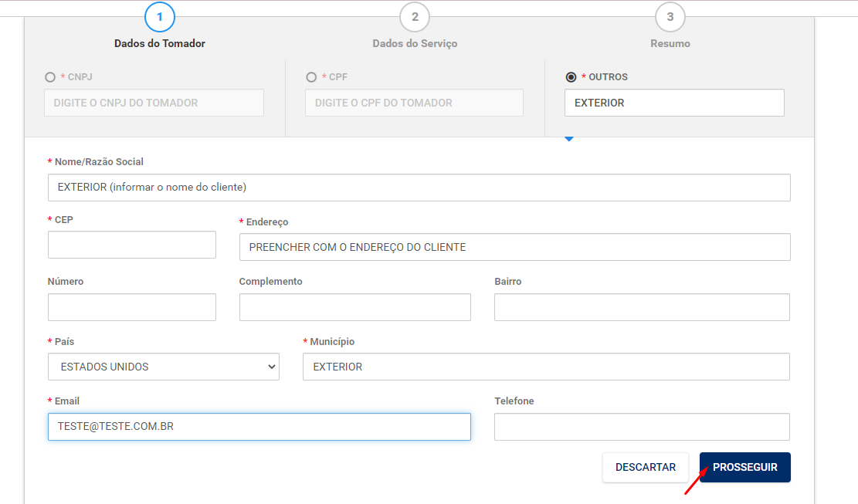858x504 pixels.
Task: Click the "Número" label
Action: (66, 282)
